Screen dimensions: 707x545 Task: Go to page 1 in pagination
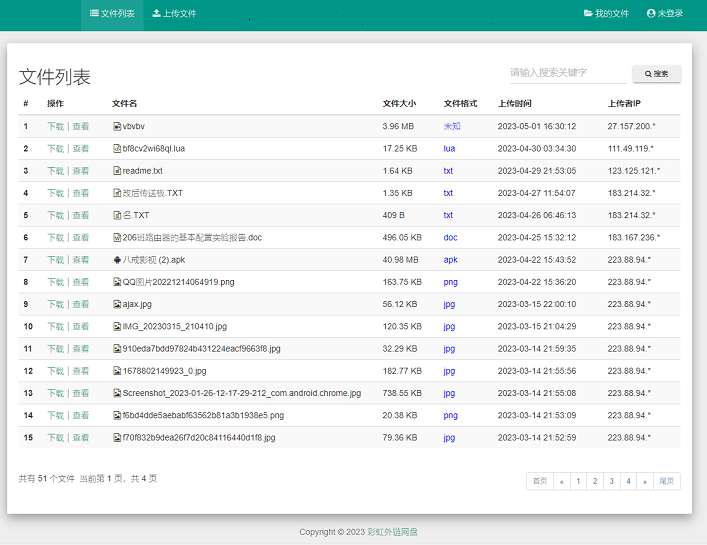click(578, 481)
